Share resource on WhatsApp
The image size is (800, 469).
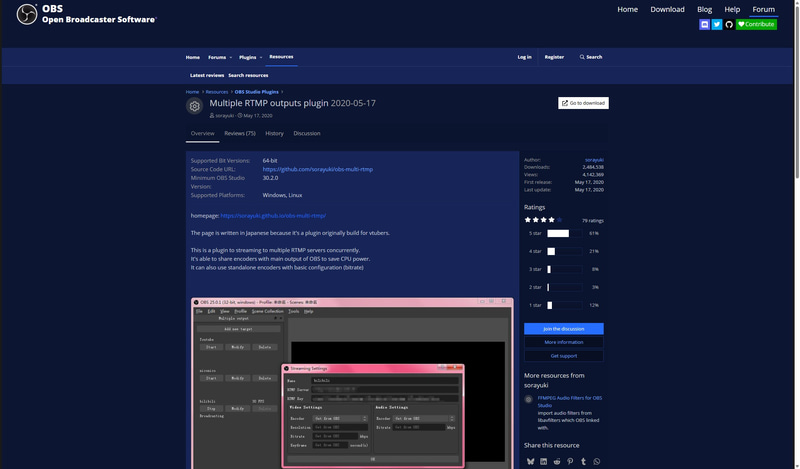(596, 461)
